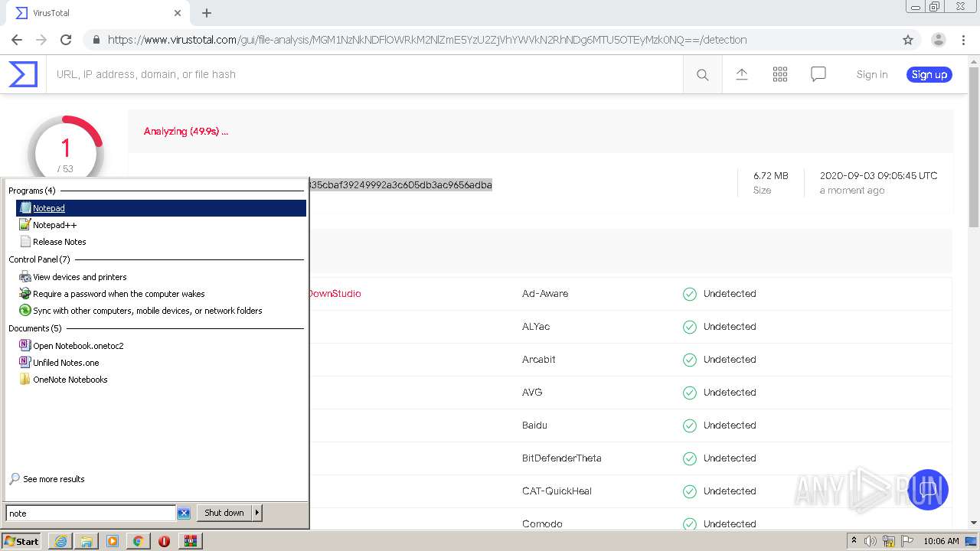Expand the Shut down options arrow
The width and height of the screenshot is (980, 551).
[257, 513]
